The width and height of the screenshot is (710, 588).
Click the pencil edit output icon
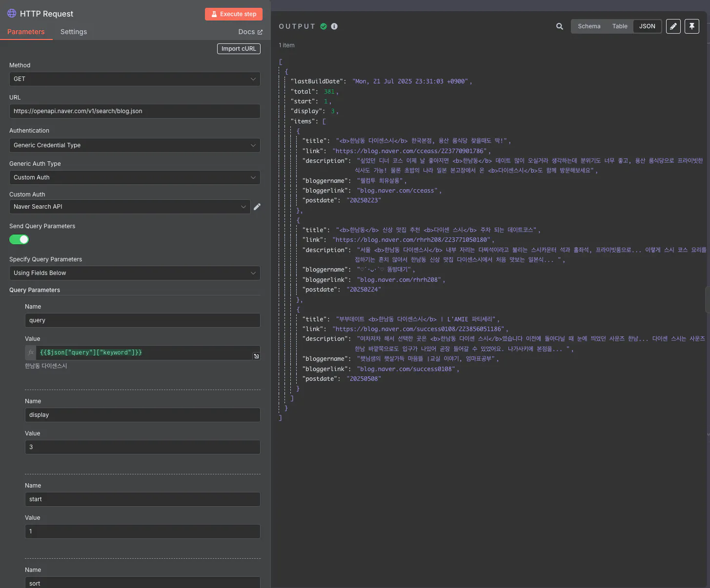673,26
